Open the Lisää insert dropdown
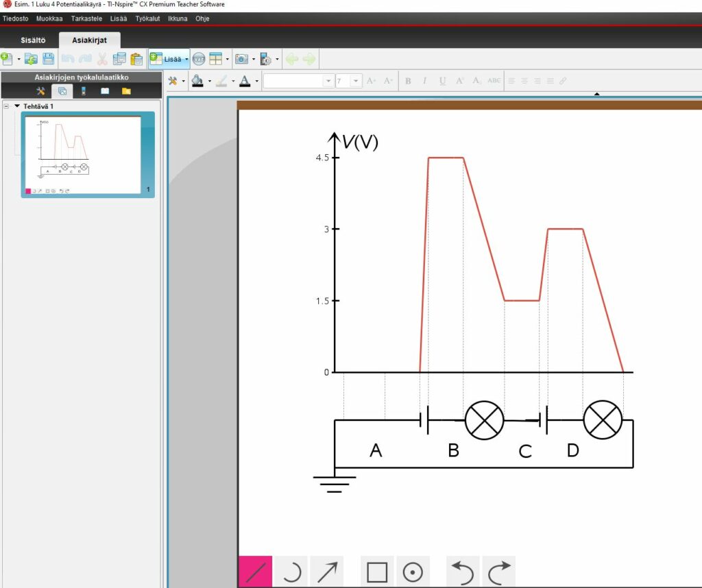 [169, 60]
